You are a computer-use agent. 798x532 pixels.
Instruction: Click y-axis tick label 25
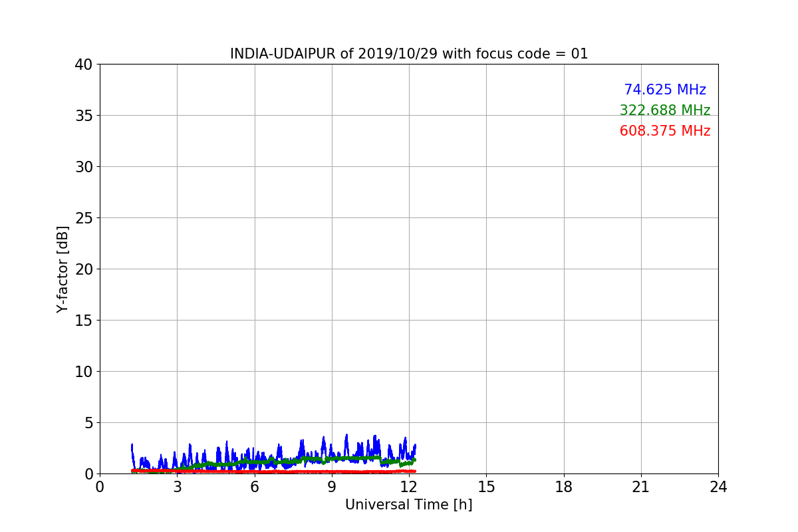click(84, 218)
